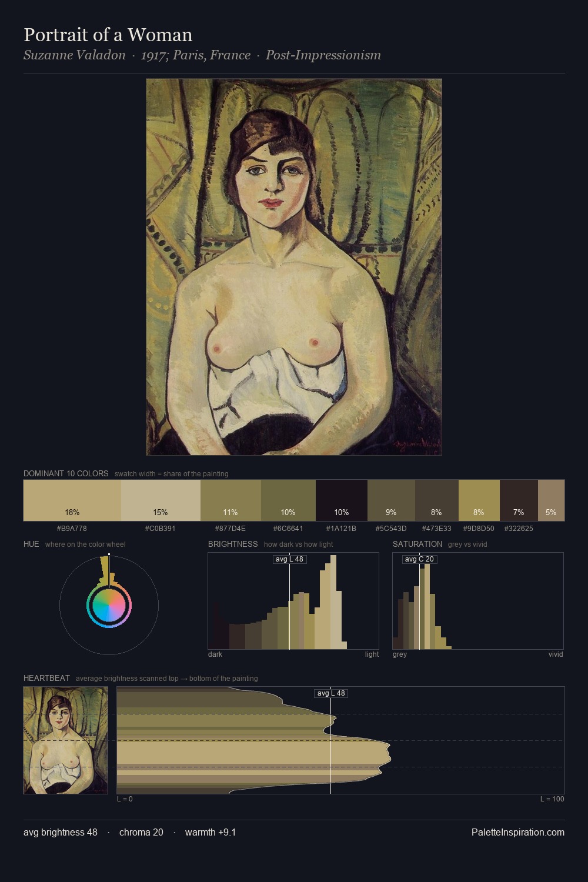The image size is (588, 882).
Task: Select the dark 10% swatch #1A121B
Action: coord(342,500)
